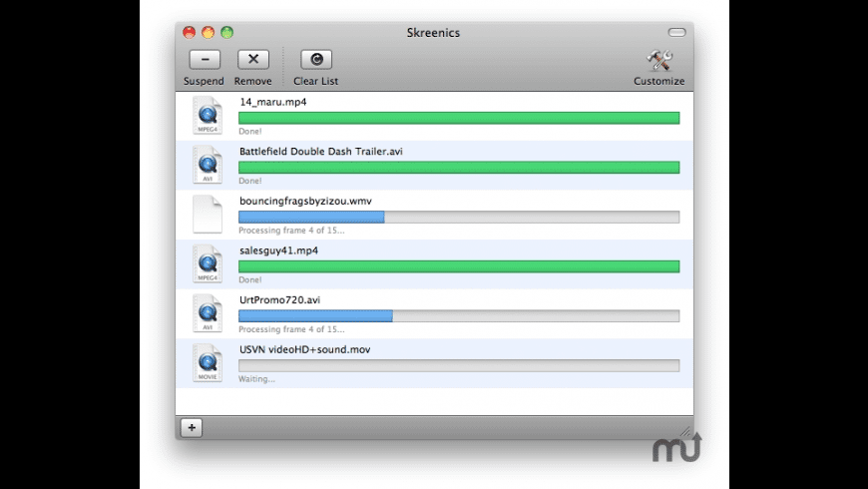The width and height of the screenshot is (868, 489).
Task: Toggle toolbar with the top-right pill button
Action: click(x=676, y=32)
